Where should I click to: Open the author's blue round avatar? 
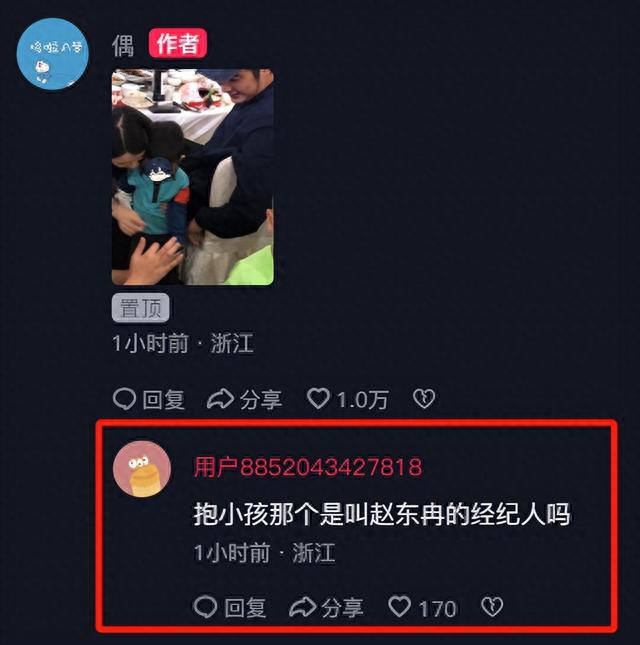point(53,54)
